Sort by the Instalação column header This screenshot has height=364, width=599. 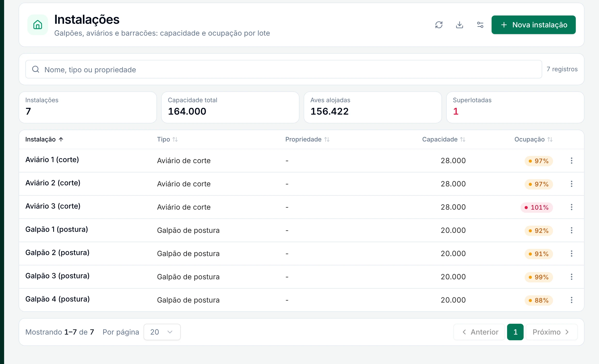pos(44,139)
